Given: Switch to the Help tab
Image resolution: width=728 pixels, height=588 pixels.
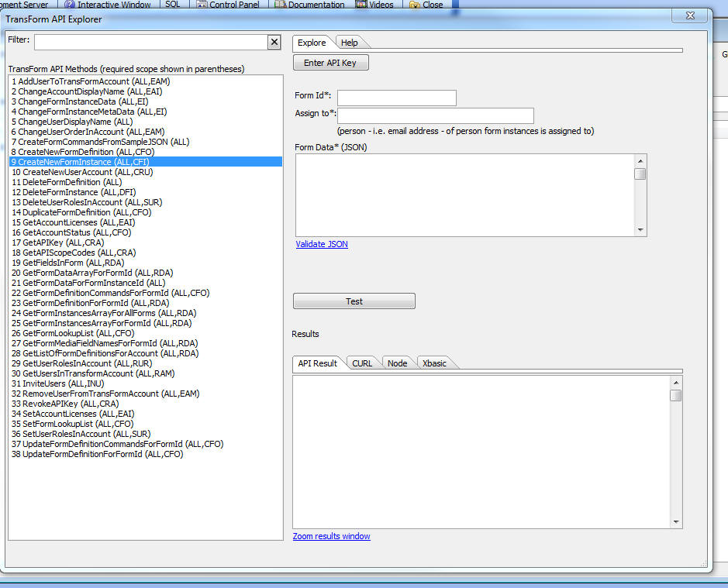Looking at the screenshot, I should click(x=350, y=43).
